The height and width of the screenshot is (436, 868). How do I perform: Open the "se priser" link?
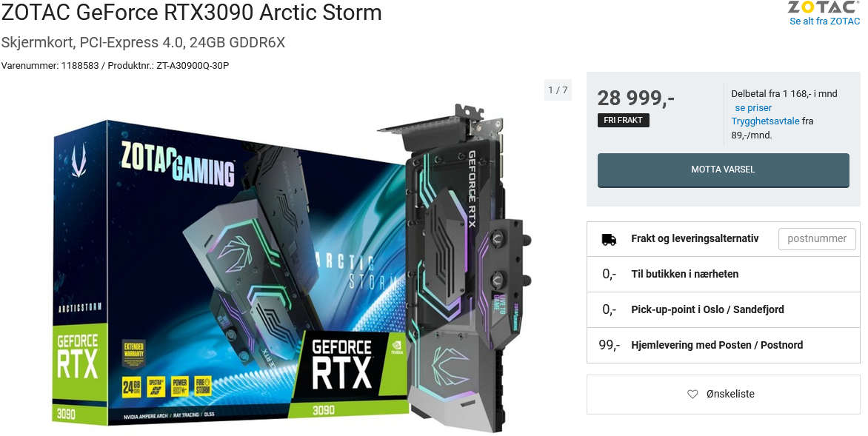[x=753, y=108]
